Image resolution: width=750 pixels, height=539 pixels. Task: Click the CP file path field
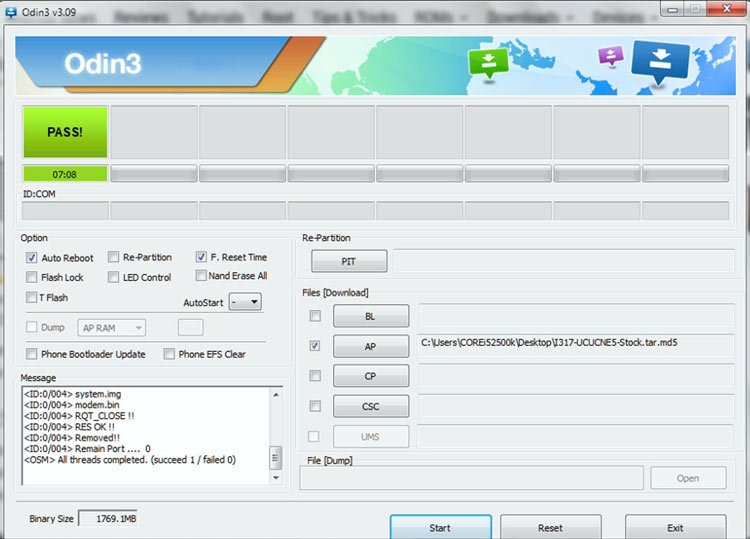(576, 375)
